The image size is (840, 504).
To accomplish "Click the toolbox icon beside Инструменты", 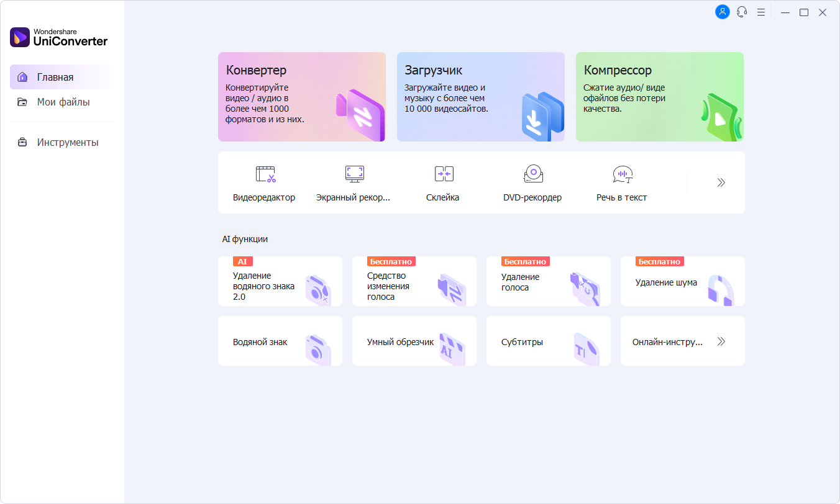I will click(x=22, y=142).
